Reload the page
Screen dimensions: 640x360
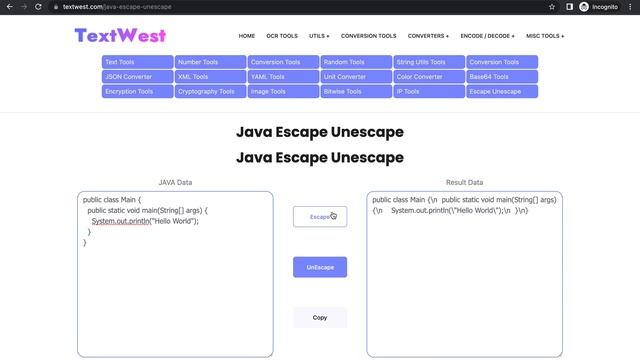click(38, 7)
